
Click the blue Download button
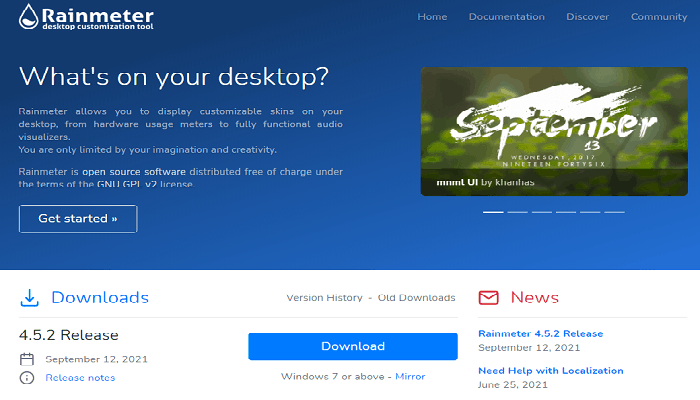click(x=352, y=346)
